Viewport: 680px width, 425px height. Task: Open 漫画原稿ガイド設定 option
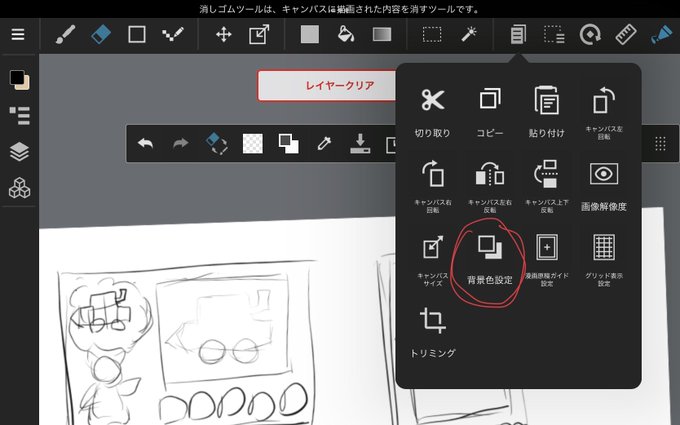546,260
